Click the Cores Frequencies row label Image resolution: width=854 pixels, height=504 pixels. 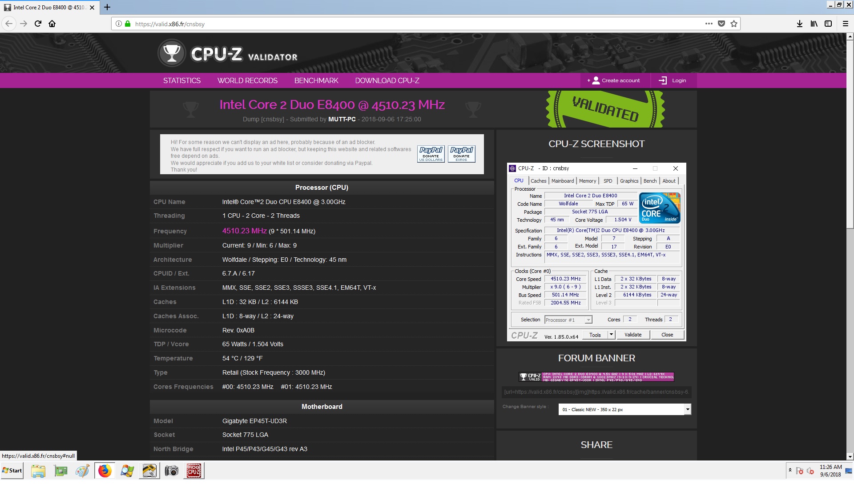pyautogui.click(x=183, y=387)
